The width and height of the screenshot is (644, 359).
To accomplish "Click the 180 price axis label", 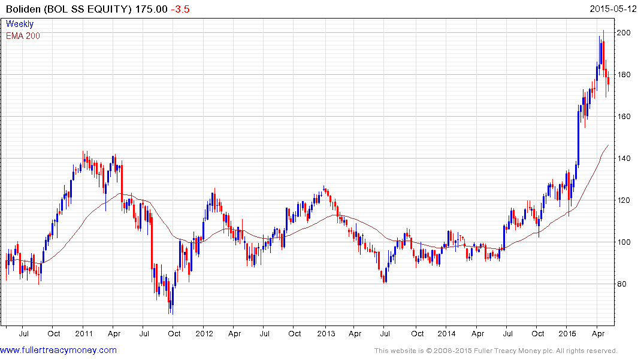I will point(624,75).
